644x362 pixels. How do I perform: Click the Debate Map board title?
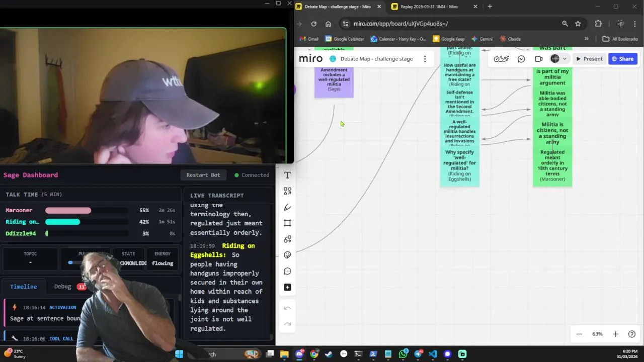click(x=376, y=59)
